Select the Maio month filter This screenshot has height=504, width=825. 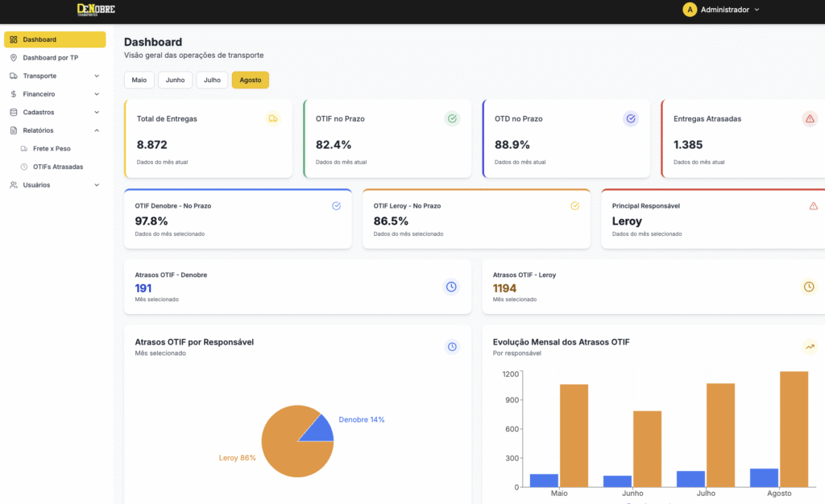pyautogui.click(x=139, y=80)
